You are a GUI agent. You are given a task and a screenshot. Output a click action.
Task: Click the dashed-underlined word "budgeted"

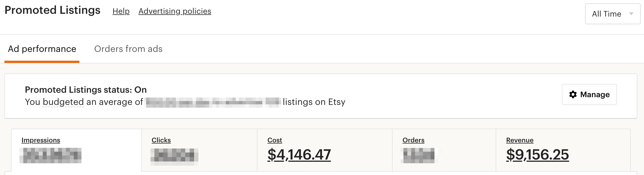point(63,102)
